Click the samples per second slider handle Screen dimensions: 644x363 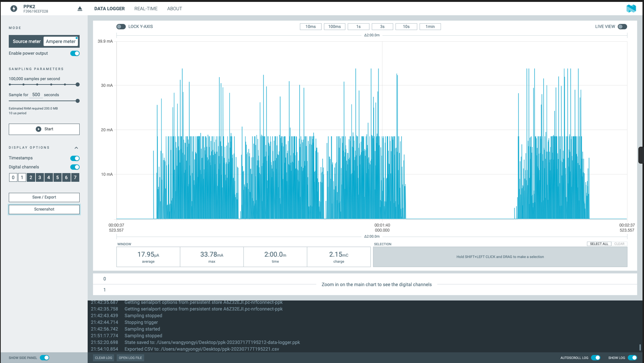pos(77,85)
